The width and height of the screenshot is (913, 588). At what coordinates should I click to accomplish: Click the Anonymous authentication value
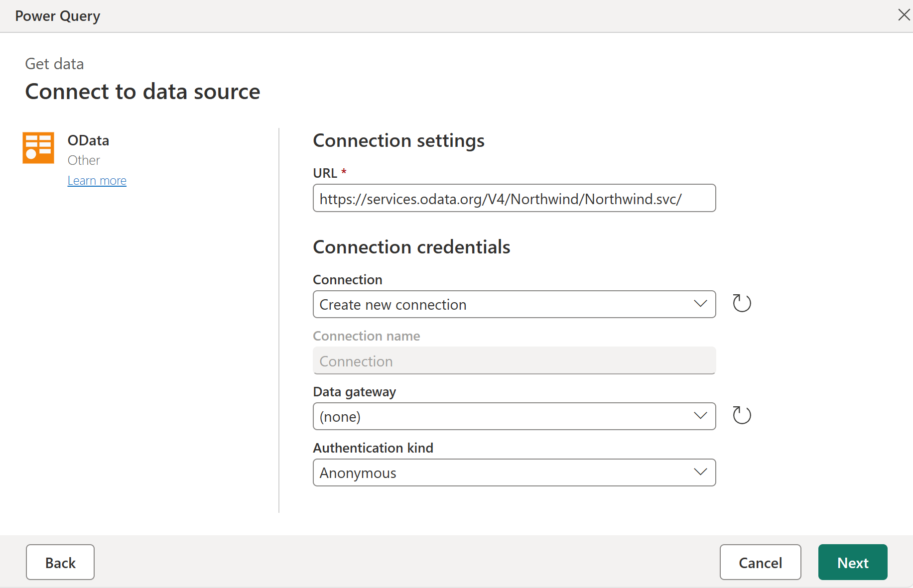[358, 473]
